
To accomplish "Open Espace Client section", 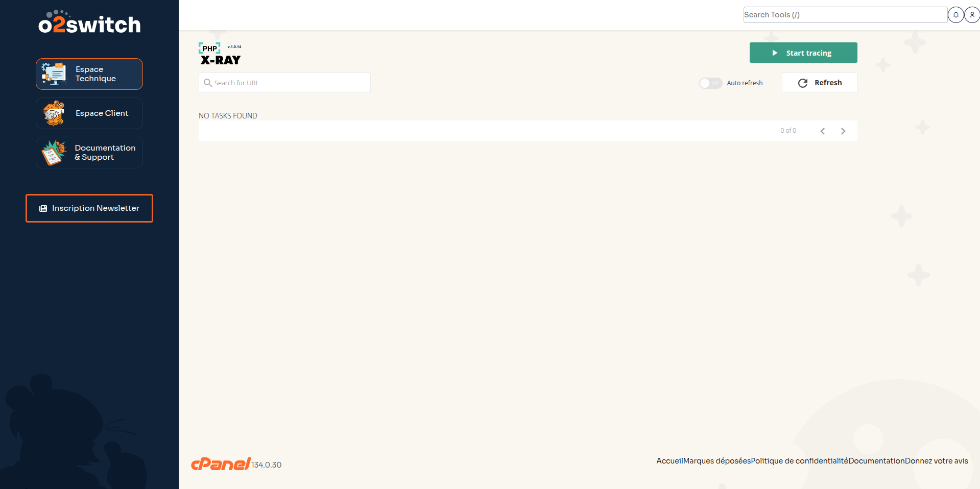I will (89, 113).
